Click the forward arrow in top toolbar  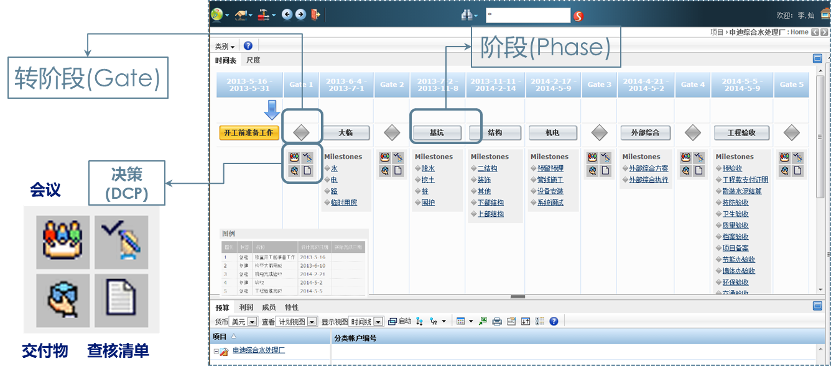[x=300, y=14]
